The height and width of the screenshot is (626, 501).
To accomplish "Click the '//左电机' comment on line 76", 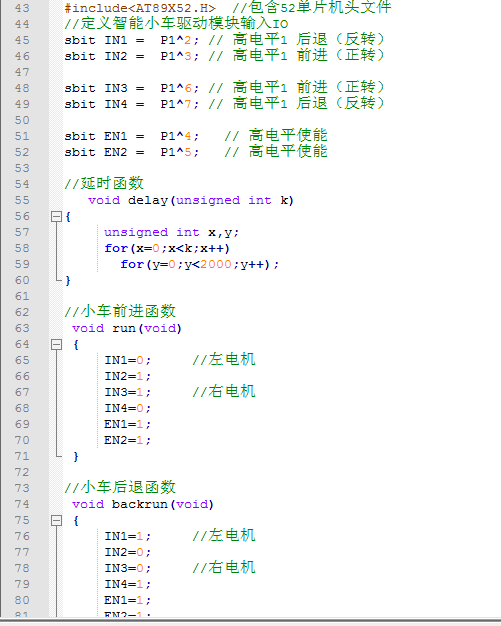I will [224, 536].
